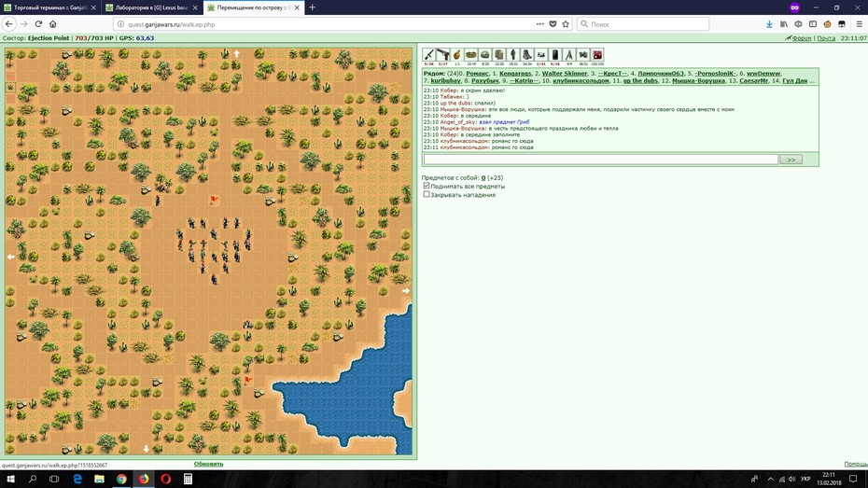868x488 pixels.
Task: Open player 'CaesarMr' link
Action: 753,81
